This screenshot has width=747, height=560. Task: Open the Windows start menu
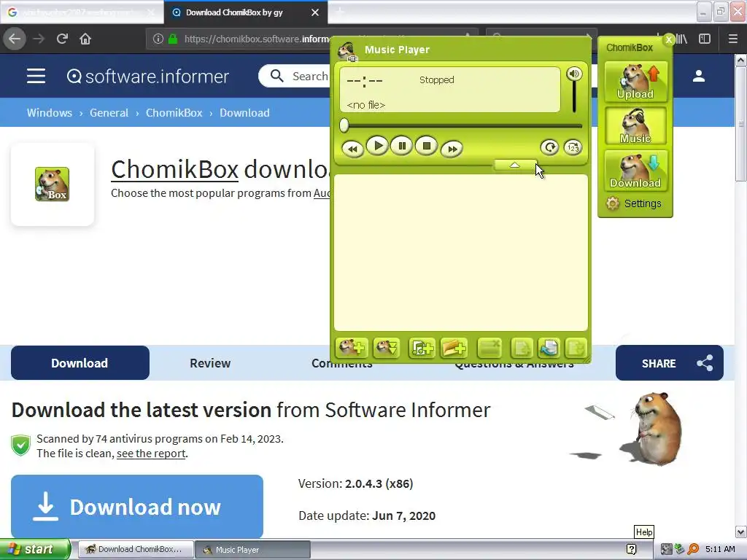[x=35, y=549]
